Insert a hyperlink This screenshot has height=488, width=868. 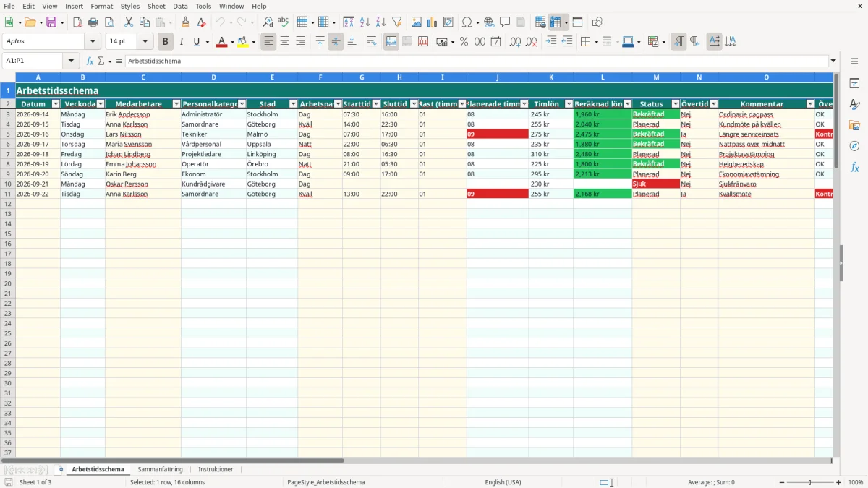coord(489,22)
